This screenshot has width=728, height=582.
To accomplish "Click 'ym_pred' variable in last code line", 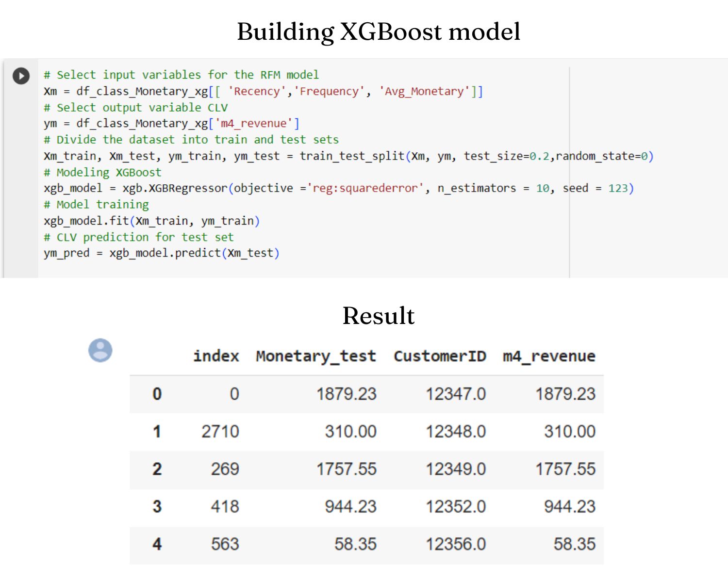I will (x=66, y=253).
